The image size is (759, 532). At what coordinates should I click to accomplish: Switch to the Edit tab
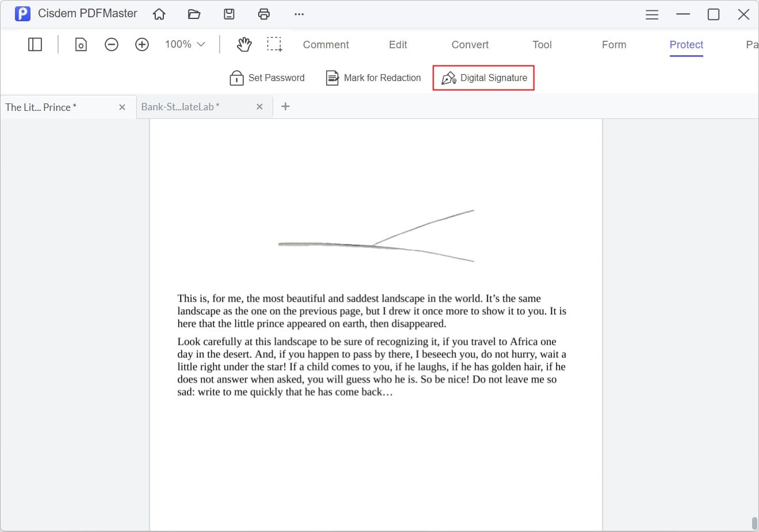(397, 44)
